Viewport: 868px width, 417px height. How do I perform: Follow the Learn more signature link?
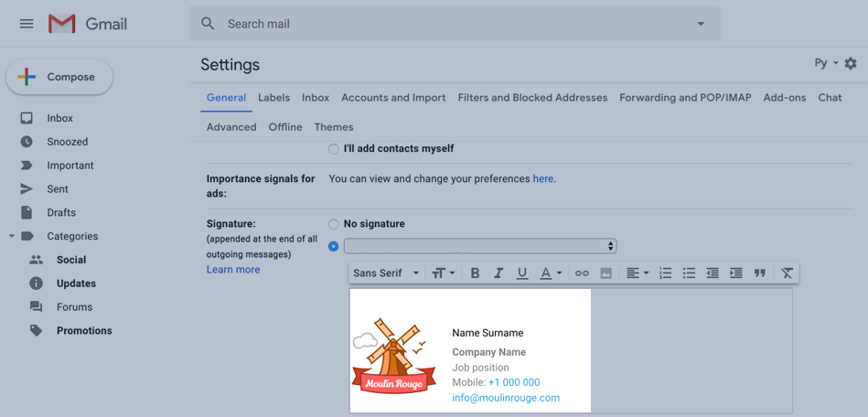pyautogui.click(x=233, y=270)
